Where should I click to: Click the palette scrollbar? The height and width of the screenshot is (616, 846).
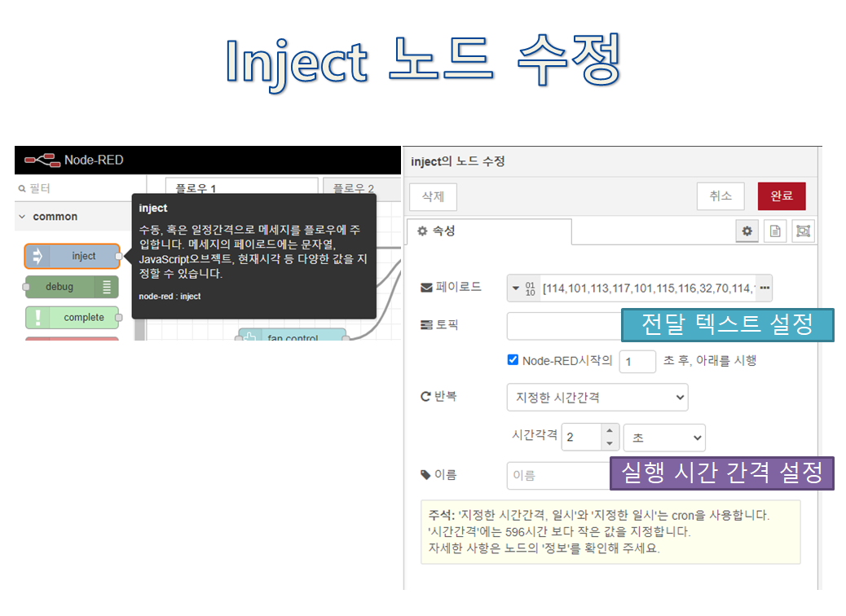point(139,329)
